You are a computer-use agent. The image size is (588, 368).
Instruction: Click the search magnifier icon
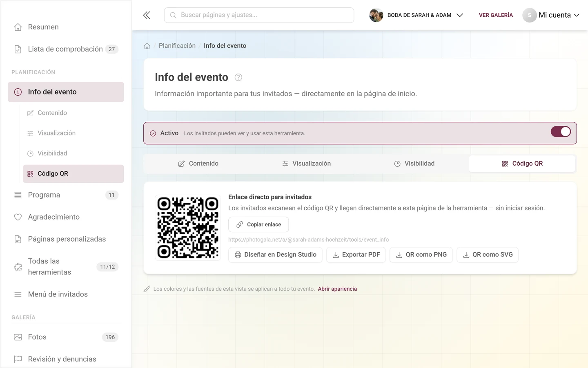pyautogui.click(x=173, y=15)
